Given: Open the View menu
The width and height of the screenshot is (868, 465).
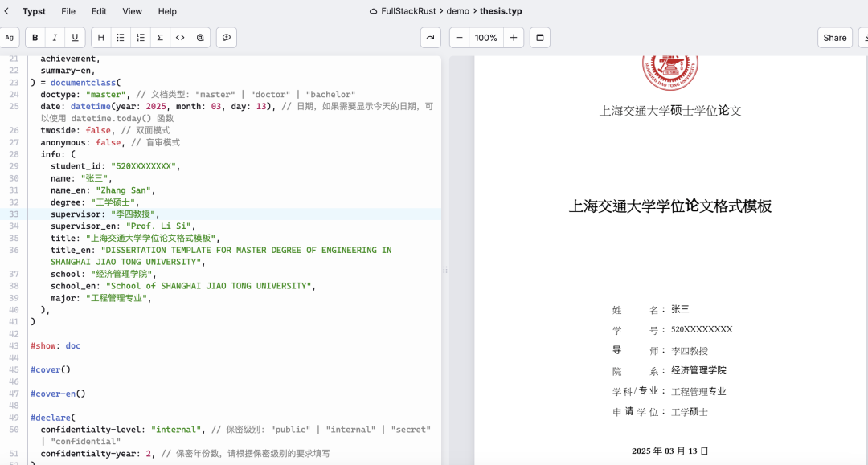Looking at the screenshot, I should [133, 11].
